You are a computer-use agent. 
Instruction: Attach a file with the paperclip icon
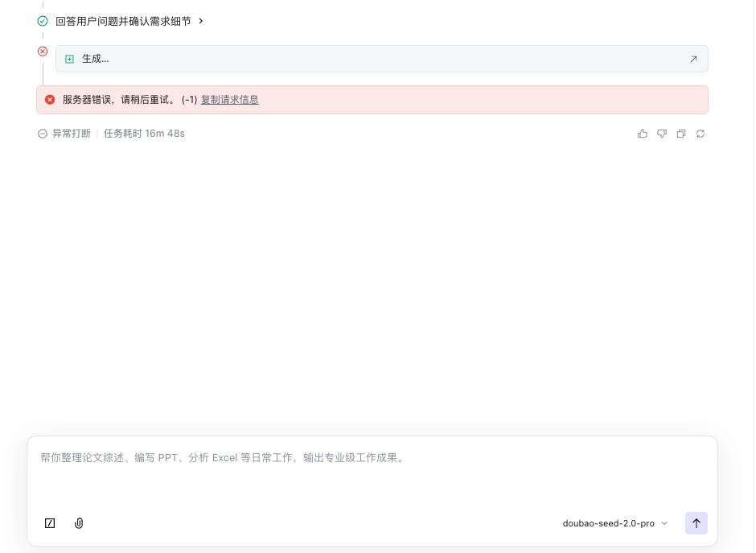click(x=79, y=523)
